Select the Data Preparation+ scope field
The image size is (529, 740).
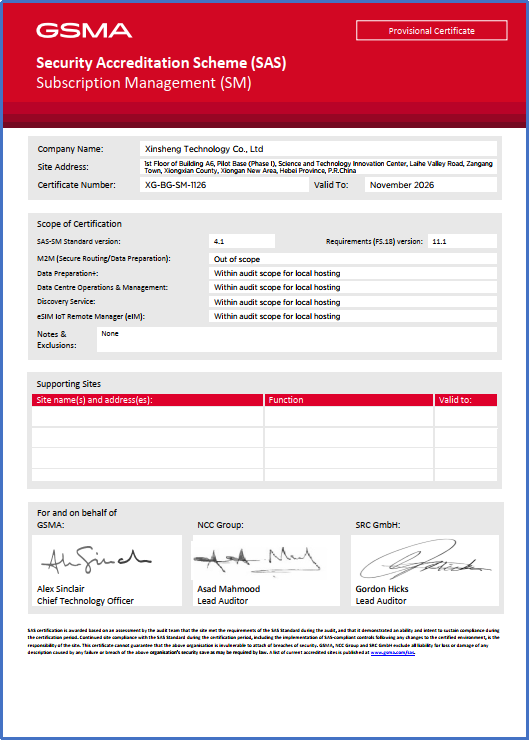click(353, 273)
